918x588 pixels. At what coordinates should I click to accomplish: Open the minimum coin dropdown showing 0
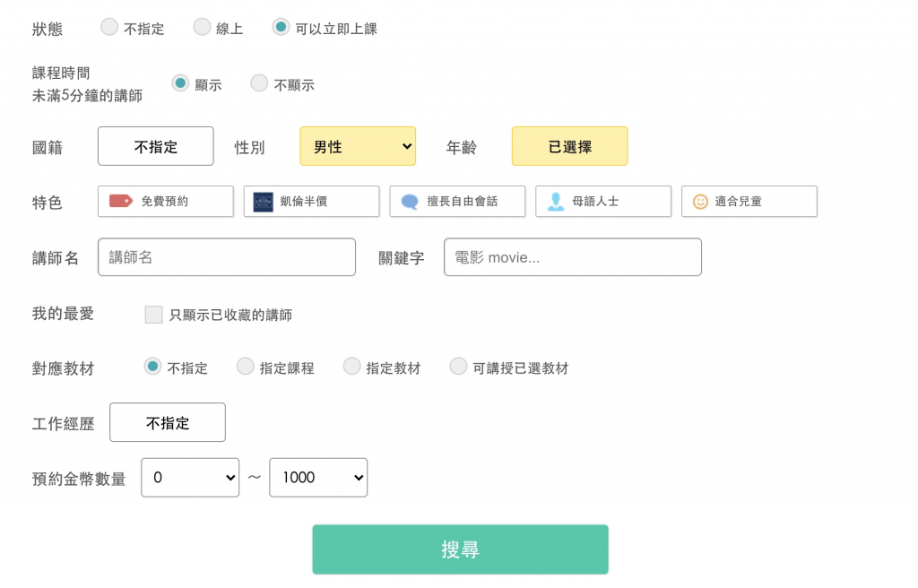[x=190, y=478]
